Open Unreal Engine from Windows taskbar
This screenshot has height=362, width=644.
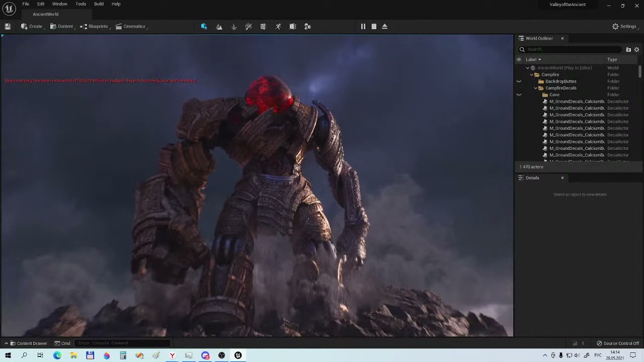(238, 355)
